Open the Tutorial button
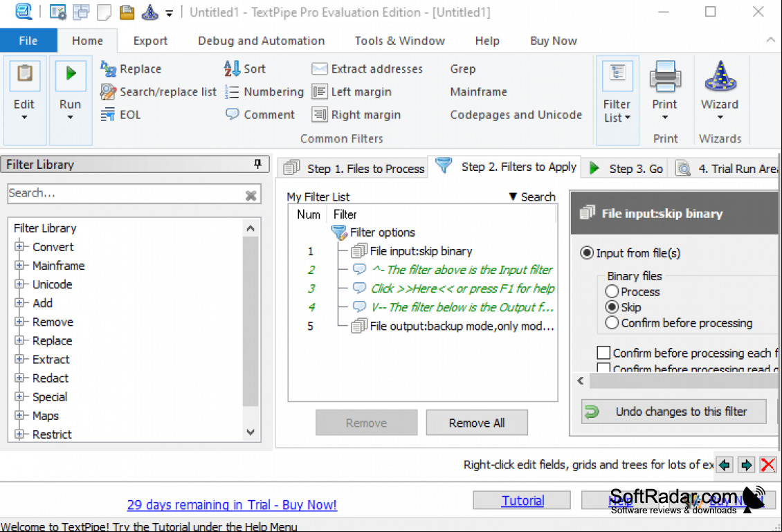The height and width of the screenshot is (532, 782). pos(522,500)
